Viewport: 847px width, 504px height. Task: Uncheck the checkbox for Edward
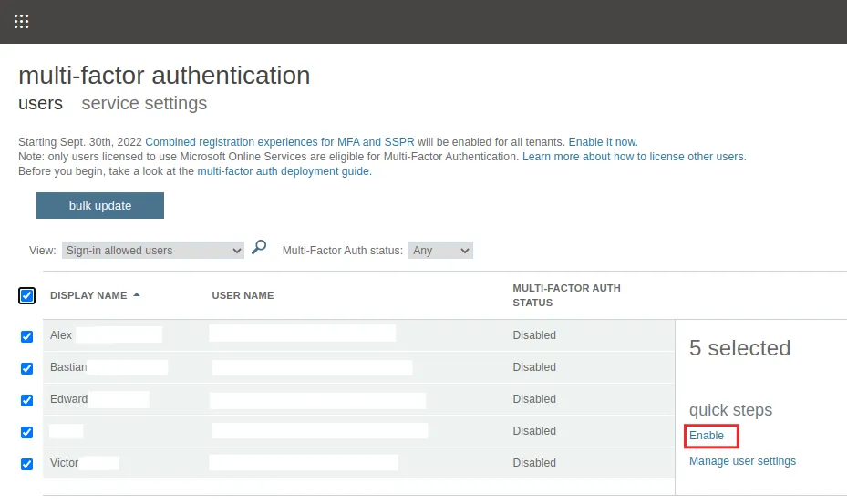tap(26, 400)
